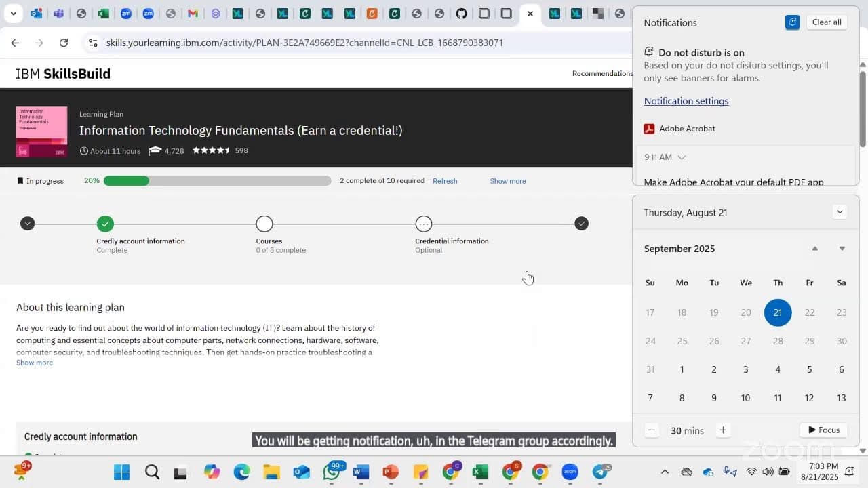Open the Make Adobe Acrobat default notification
This screenshot has width=868, height=488.
pos(734,182)
